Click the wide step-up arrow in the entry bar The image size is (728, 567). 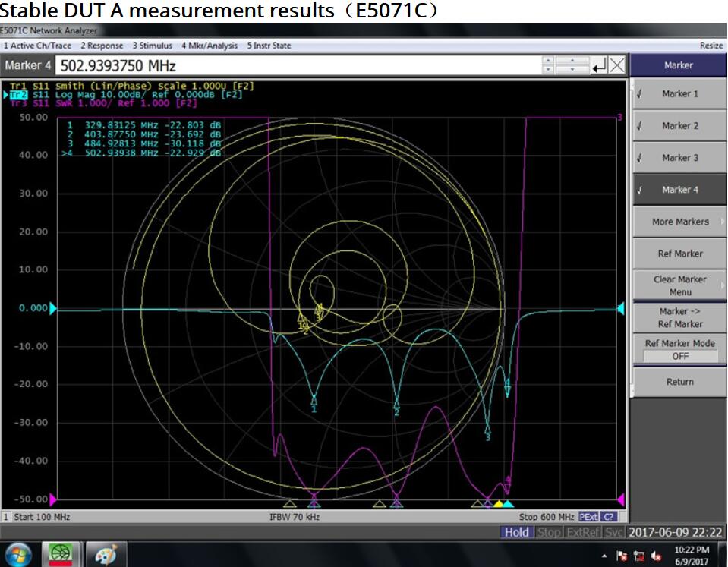click(x=572, y=61)
